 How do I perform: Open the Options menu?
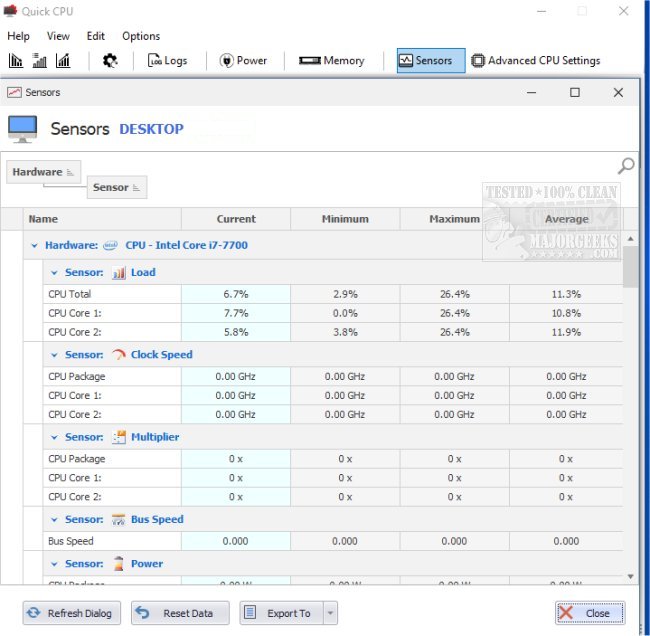(141, 36)
